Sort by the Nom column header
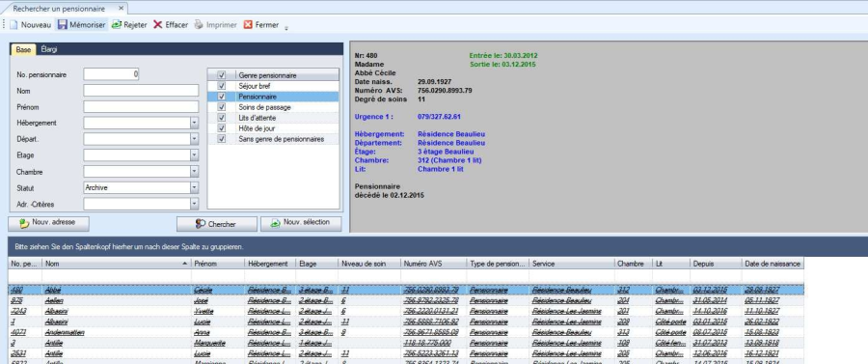The image size is (868, 364). point(117,265)
